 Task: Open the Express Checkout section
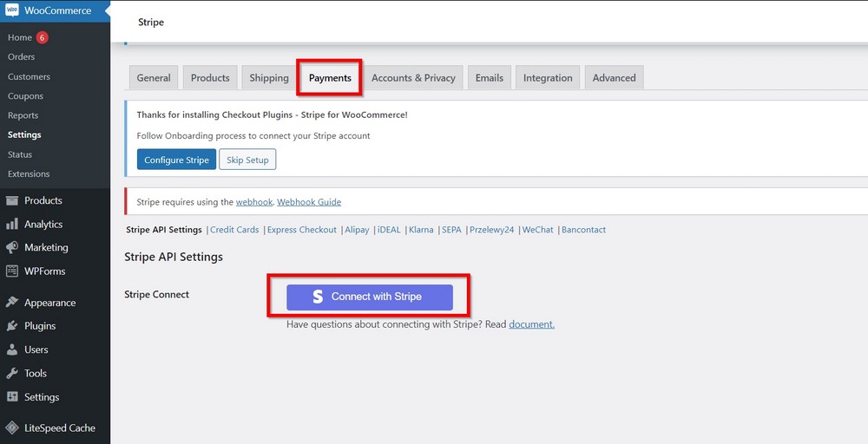[x=302, y=230]
